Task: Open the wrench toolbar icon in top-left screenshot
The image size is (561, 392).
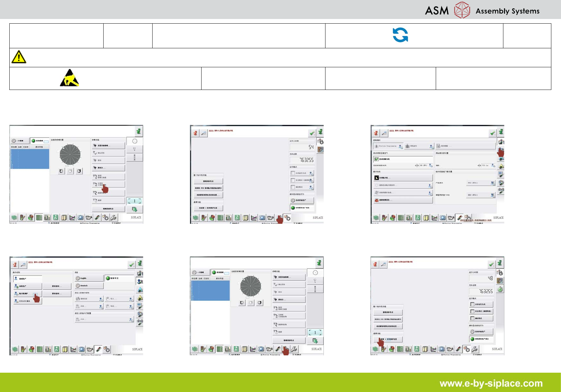Action: [114, 217]
